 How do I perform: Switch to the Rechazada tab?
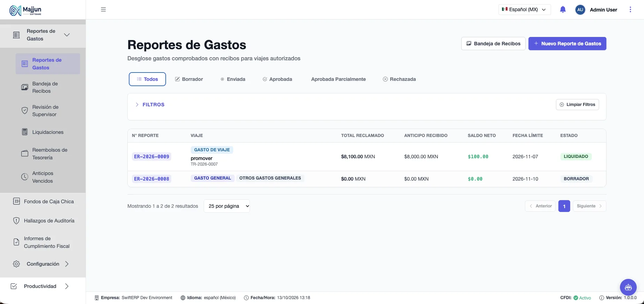click(x=399, y=79)
